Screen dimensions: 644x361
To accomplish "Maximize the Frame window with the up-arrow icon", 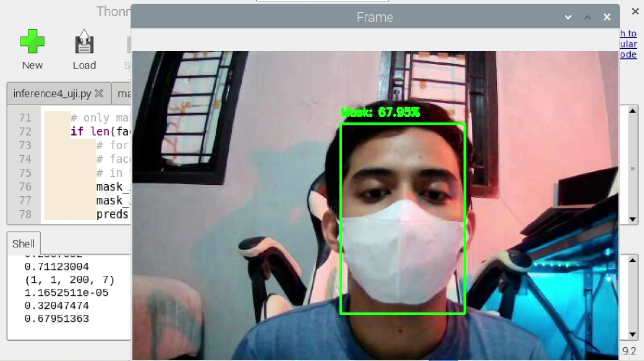I will 587,17.
